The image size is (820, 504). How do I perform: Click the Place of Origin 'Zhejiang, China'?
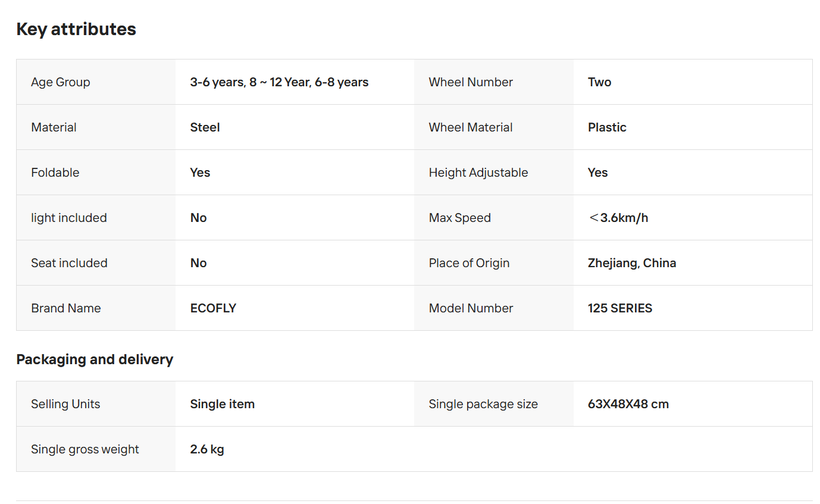632,263
